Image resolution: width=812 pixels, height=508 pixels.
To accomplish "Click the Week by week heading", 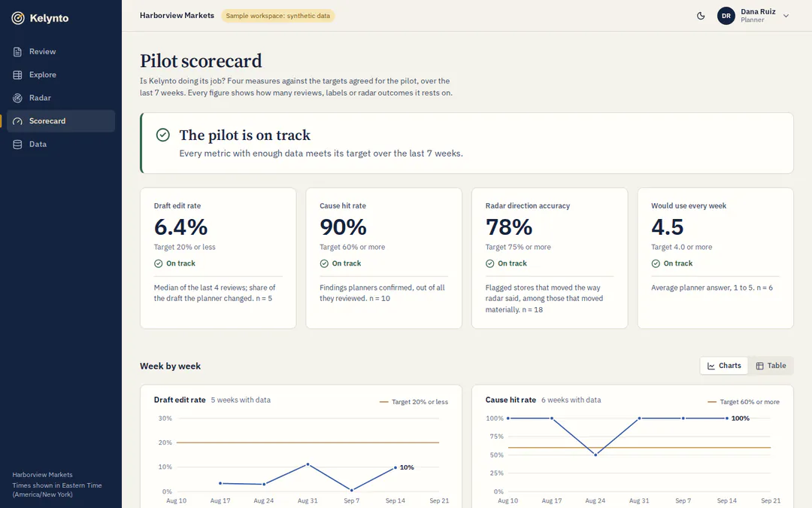I will click(x=171, y=366).
